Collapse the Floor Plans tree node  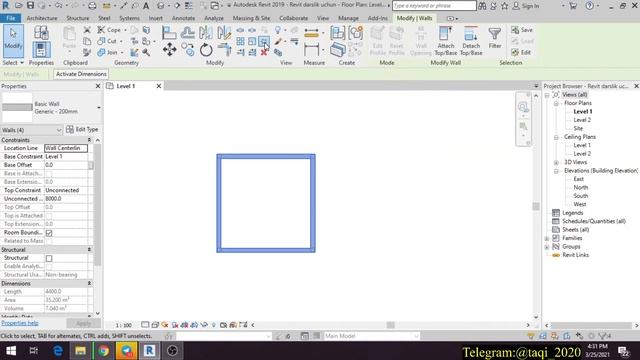556,103
